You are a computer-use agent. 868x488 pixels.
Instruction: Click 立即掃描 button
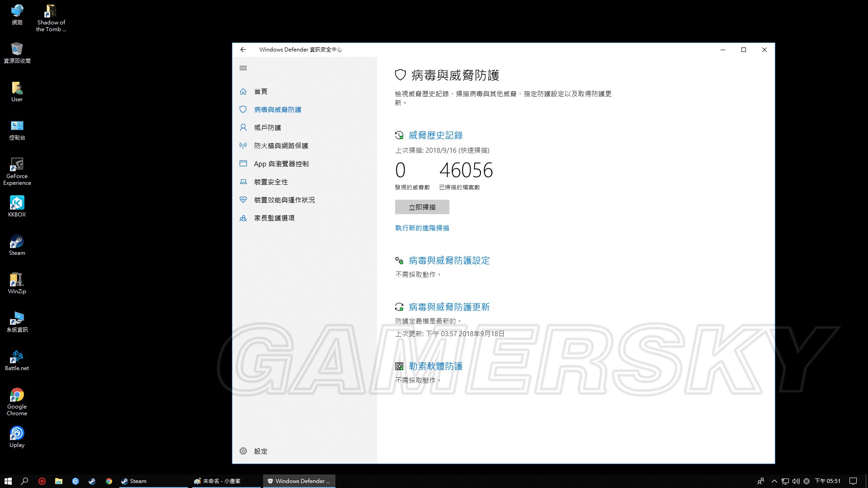click(x=421, y=206)
